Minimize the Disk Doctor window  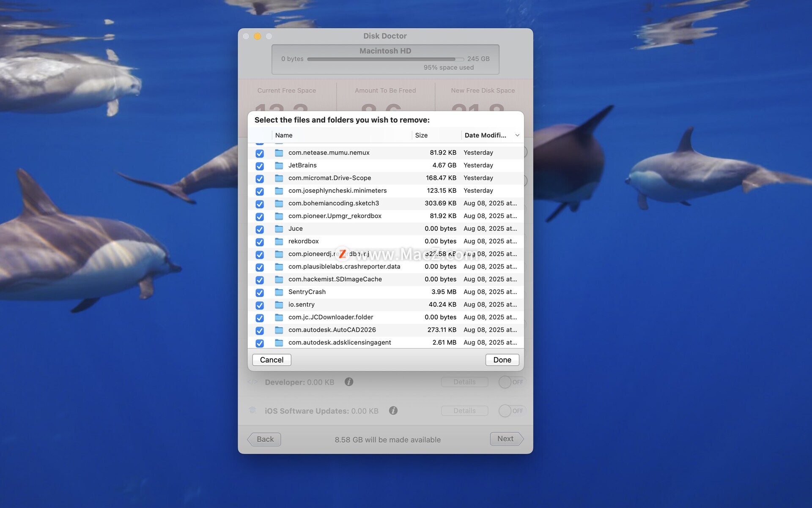[x=257, y=36]
